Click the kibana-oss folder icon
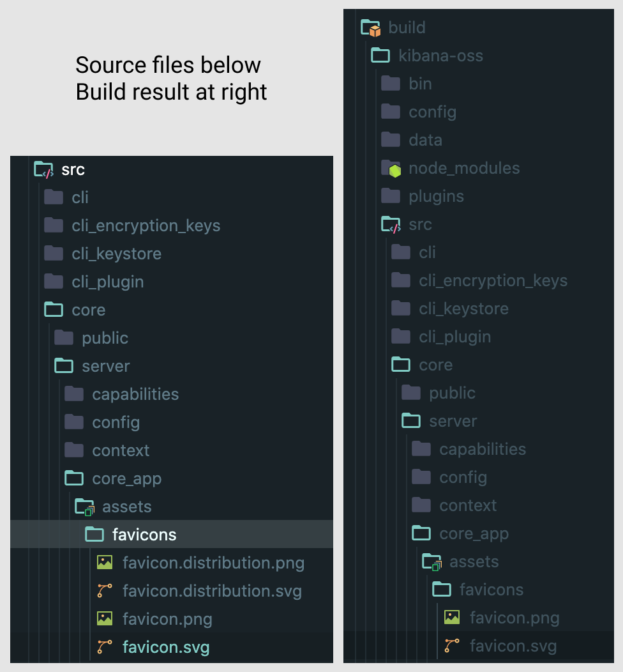 [380, 56]
